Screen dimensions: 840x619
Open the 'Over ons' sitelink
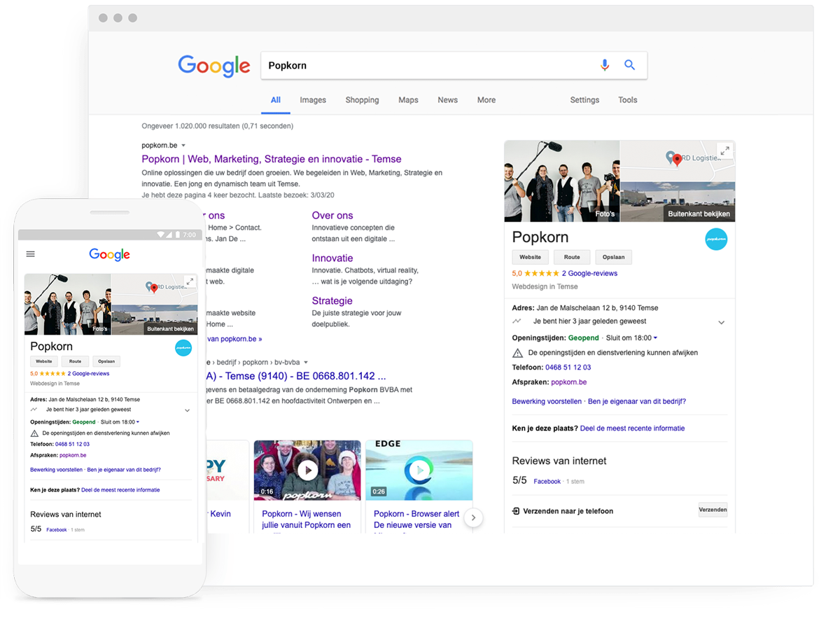point(332,216)
